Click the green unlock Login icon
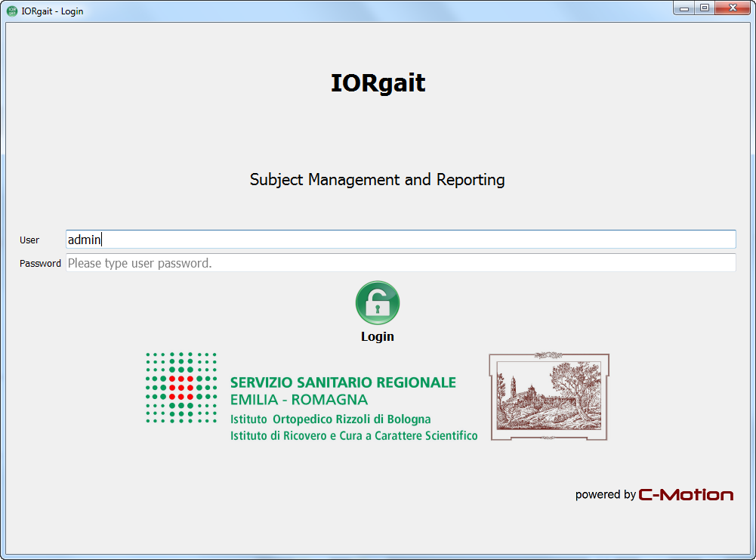 [378, 303]
